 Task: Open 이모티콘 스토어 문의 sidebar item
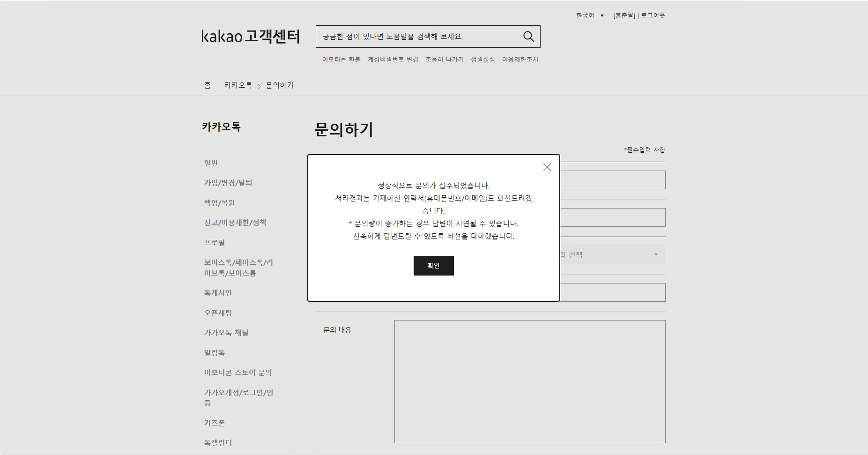237,373
